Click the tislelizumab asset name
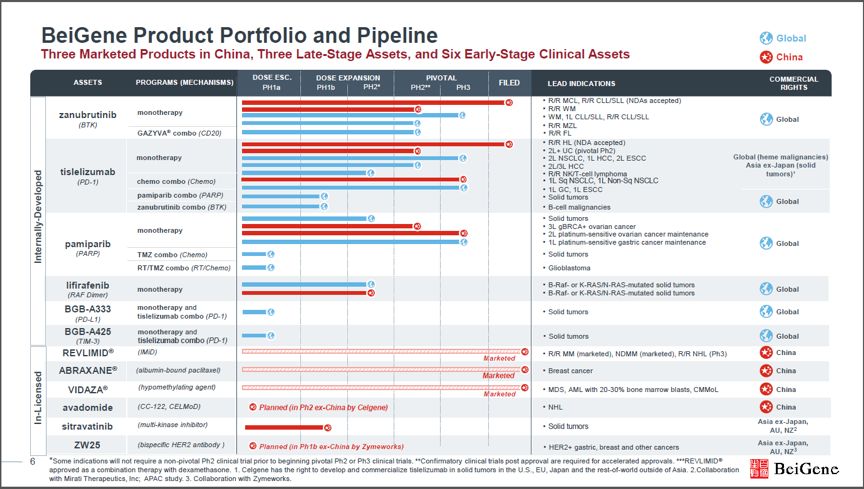 tap(88, 172)
